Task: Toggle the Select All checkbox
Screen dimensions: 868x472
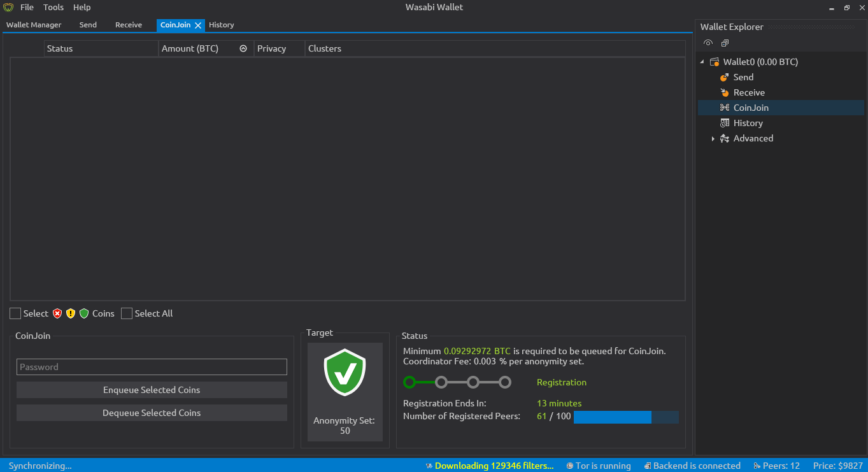Action: tap(127, 313)
